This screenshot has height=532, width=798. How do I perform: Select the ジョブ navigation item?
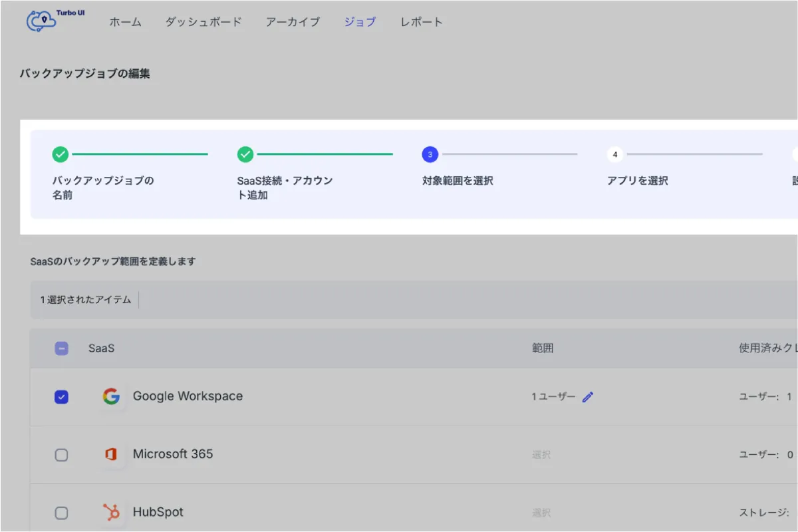[x=360, y=22]
